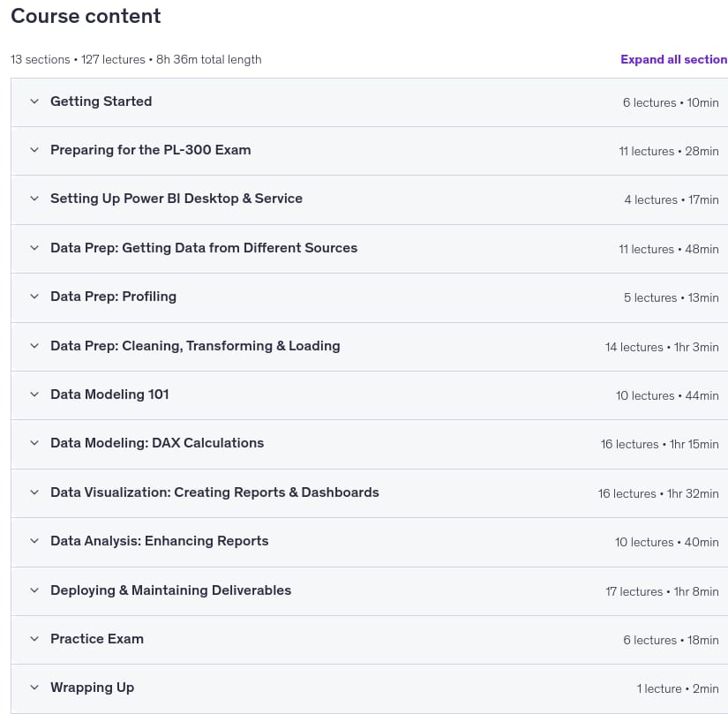This screenshot has height=714, width=728.
Task: Select Data Prep: Profiling title
Action: (113, 297)
